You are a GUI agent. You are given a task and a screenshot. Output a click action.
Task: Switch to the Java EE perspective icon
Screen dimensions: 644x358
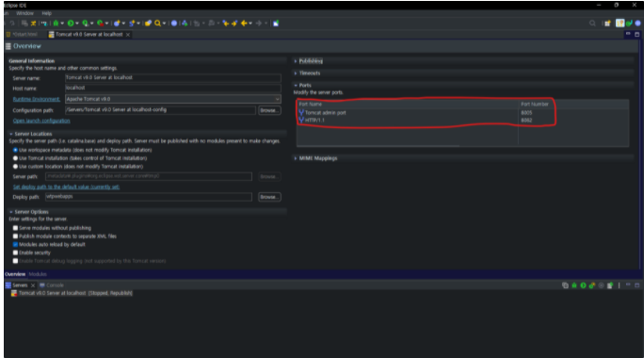tap(620, 24)
